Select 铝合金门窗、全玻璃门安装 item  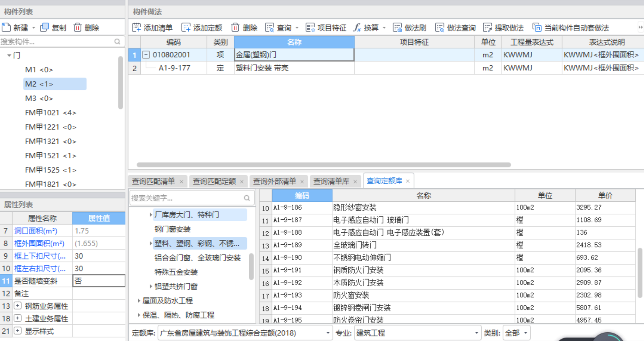[197, 258]
